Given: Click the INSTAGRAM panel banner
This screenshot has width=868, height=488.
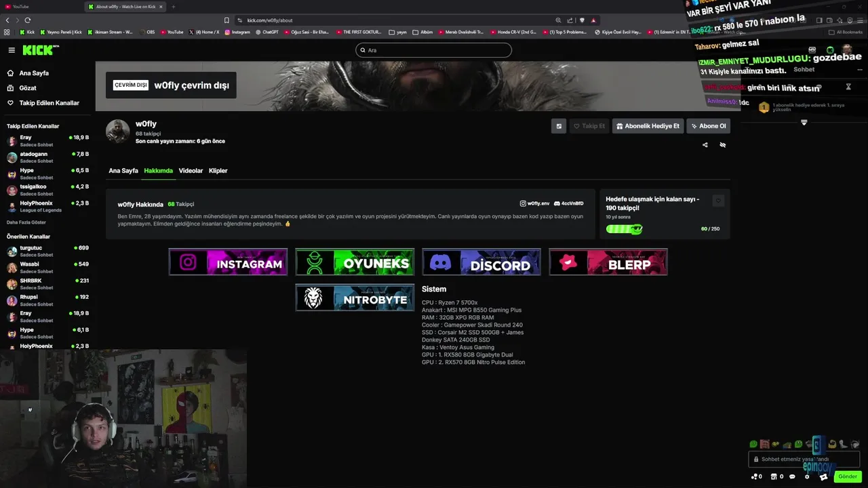Looking at the screenshot, I should (x=228, y=262).
